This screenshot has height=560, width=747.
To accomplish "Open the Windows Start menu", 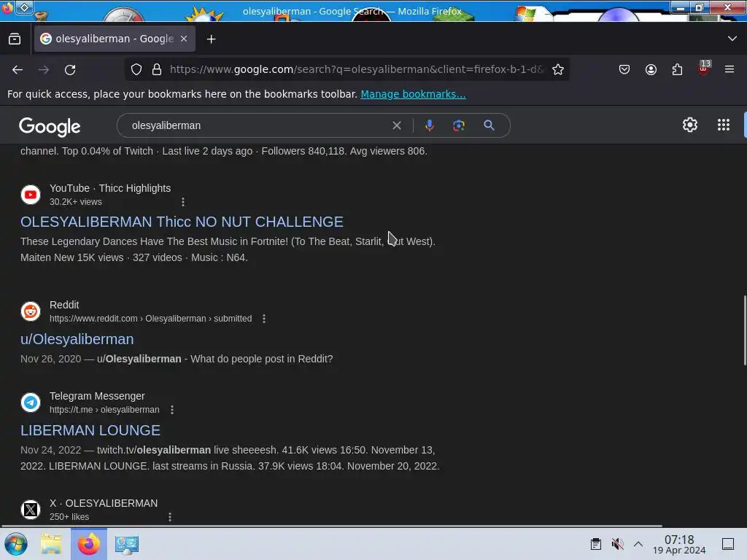I will click(16, 544).
